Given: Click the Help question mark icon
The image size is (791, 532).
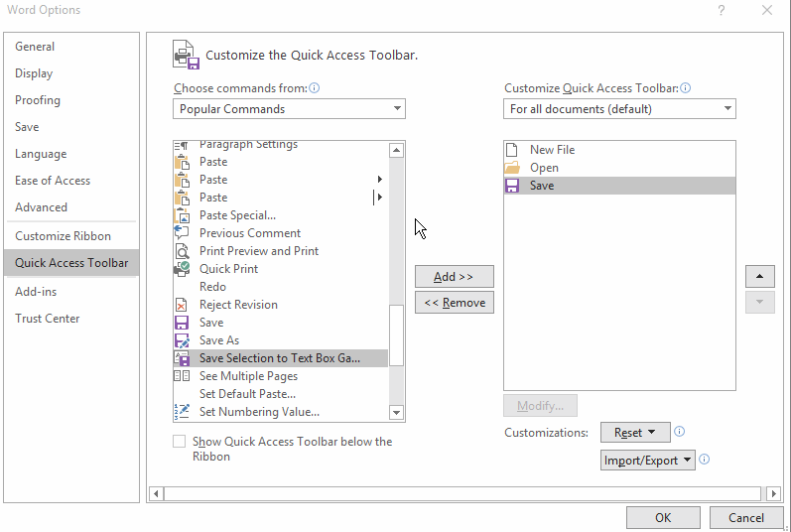Looking at the screenshot, I should click(722, 10).
